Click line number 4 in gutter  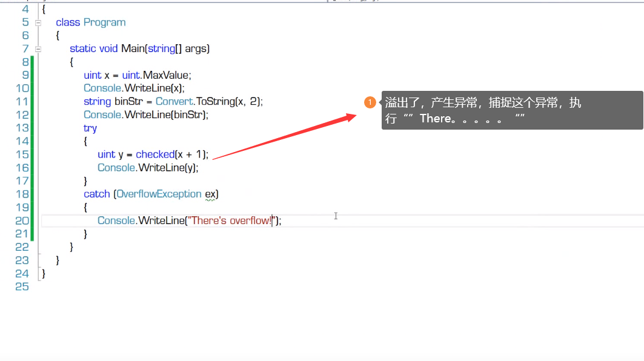tap(25, 9)
